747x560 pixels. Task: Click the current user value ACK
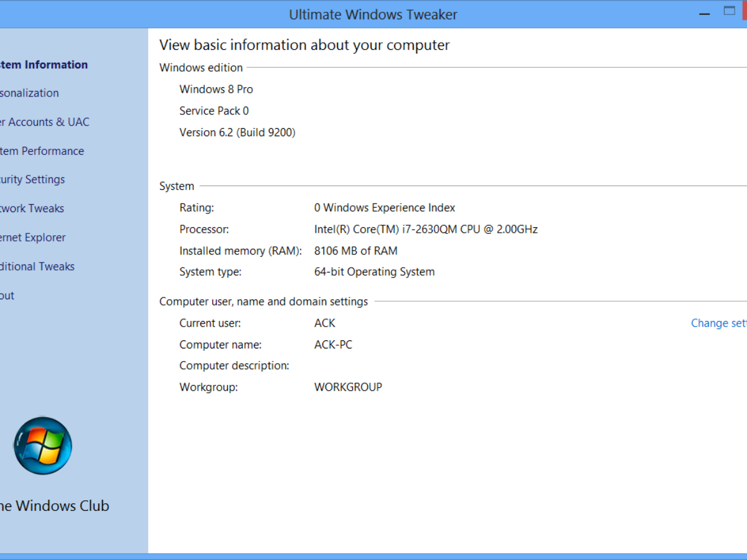click(x=325, y=323)
